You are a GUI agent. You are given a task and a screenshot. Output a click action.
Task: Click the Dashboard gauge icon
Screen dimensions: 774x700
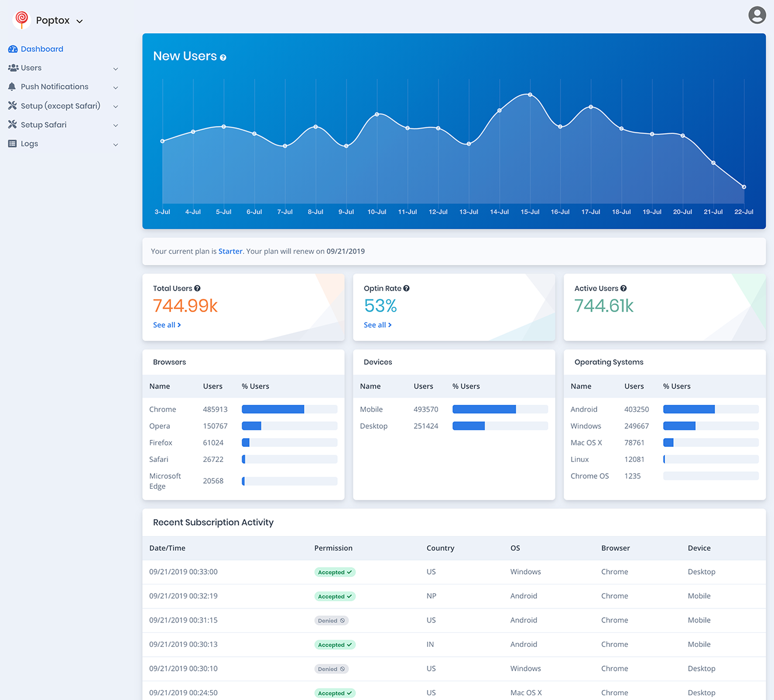13,49
